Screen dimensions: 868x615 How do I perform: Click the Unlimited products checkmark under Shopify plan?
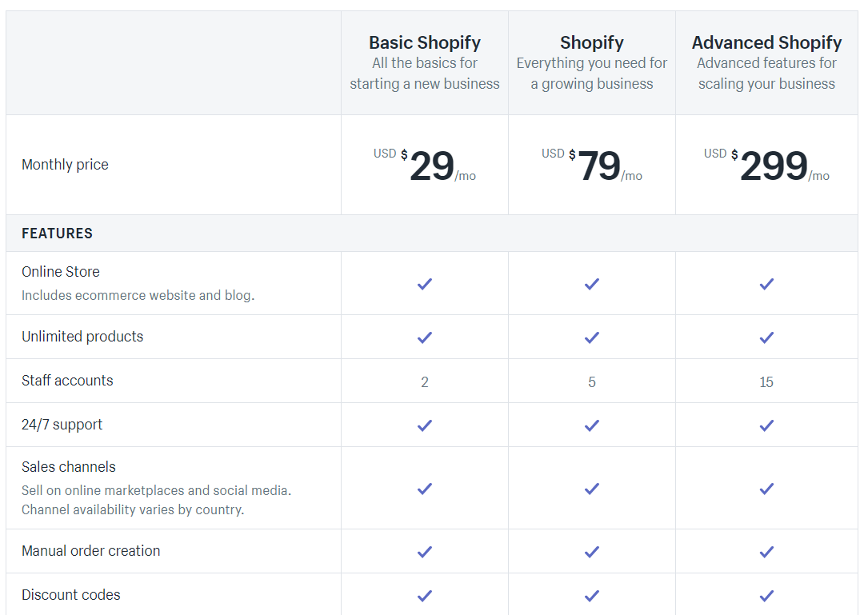coord(592,337)
